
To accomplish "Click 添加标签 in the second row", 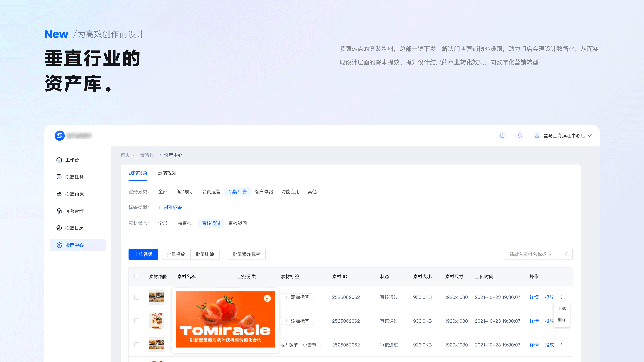I will pyautogui.click(x=297, y=321).
